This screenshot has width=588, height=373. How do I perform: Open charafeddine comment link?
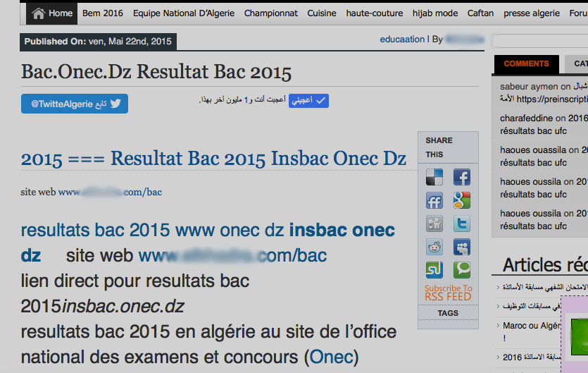click(x=526, y=118)
